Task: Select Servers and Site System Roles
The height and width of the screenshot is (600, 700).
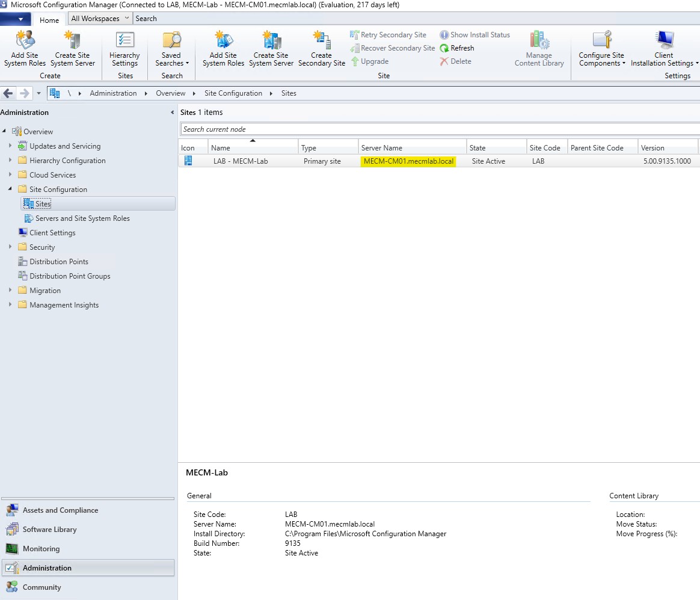Action: pyautogui.click(x=82, y=218)
